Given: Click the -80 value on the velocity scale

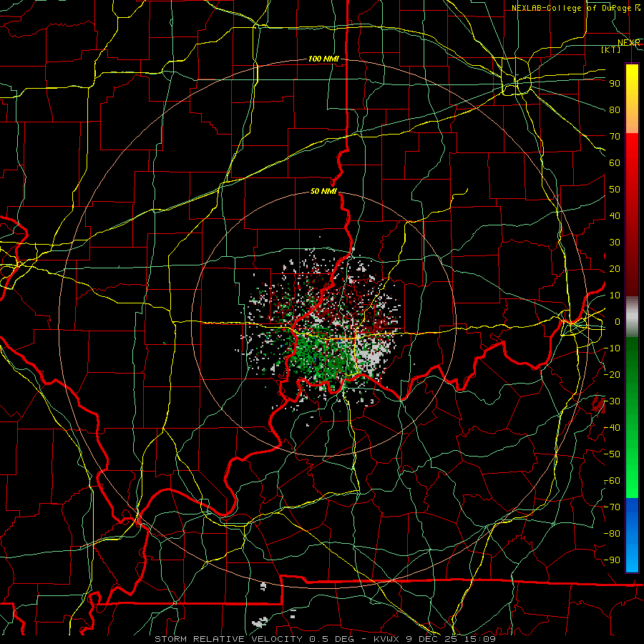Looking at the screenshot, I should point(612,534).
